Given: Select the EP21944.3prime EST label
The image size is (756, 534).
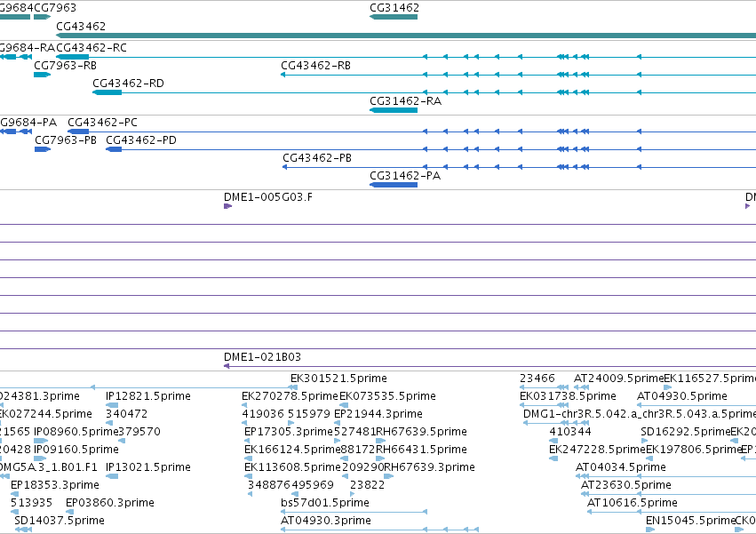Looking at the screenshot, I should point(378,414).
